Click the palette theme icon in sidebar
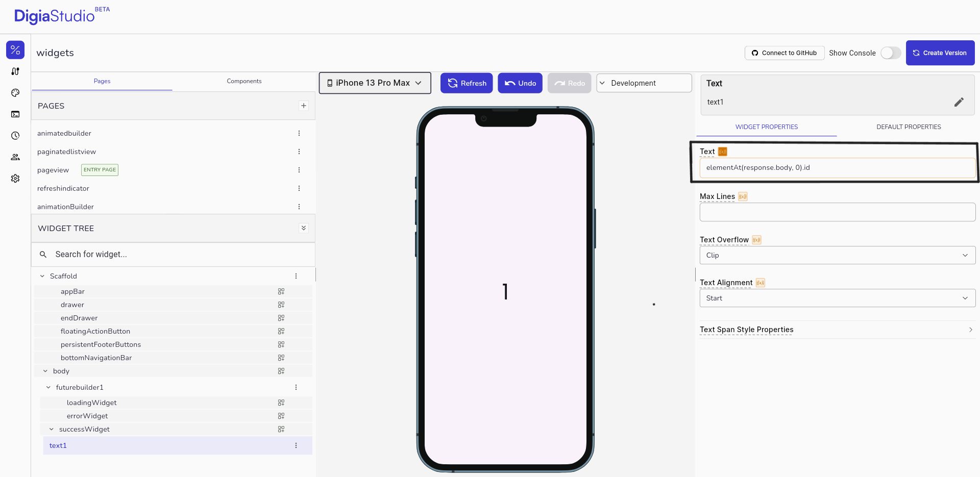Screen dimensions: 980x477 tap(15, 93)
